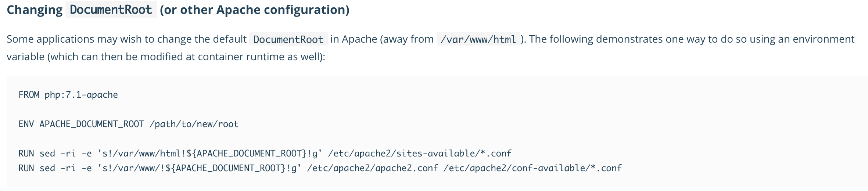Screen dimensions: 868x191
Task: Click the /var/www/html inline code
Action: (478, 39)
